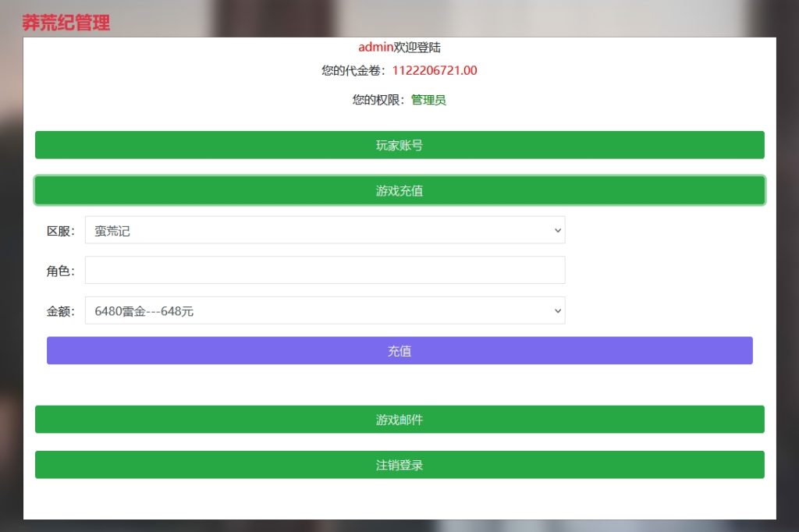Viewport: 799px width, 532px height.
Task: Click the 莽荒纪管理 site title
Action: click(66, 23)
